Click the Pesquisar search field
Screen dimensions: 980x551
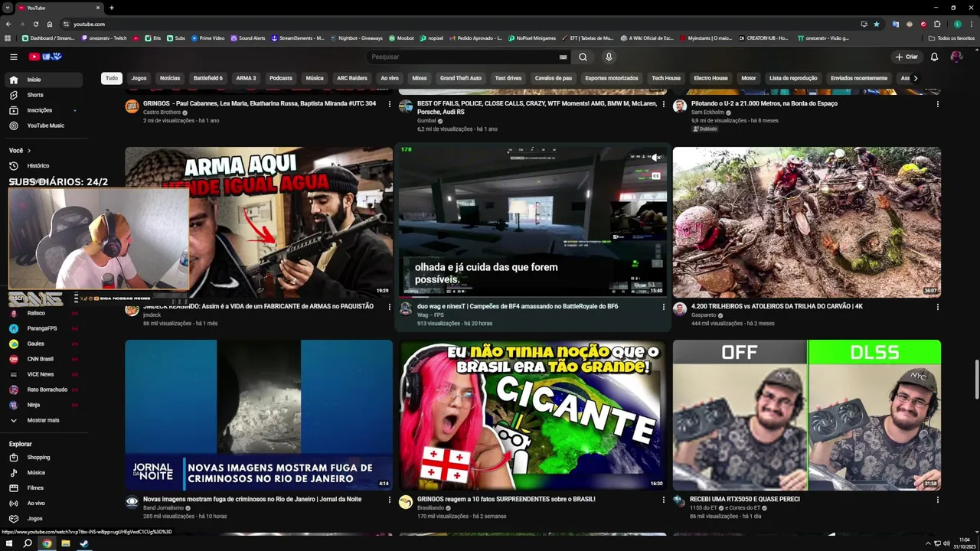[x=463, y=57]
